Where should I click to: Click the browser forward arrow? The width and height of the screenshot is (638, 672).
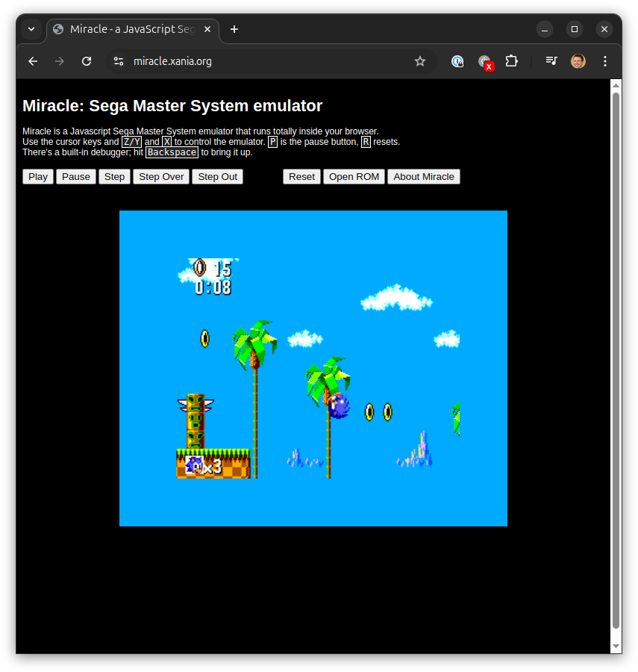60,61
